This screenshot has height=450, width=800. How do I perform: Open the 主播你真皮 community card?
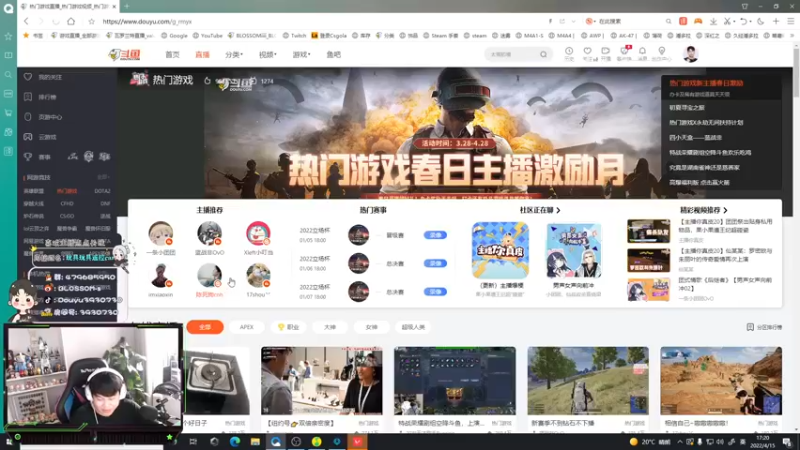(500, 251)
